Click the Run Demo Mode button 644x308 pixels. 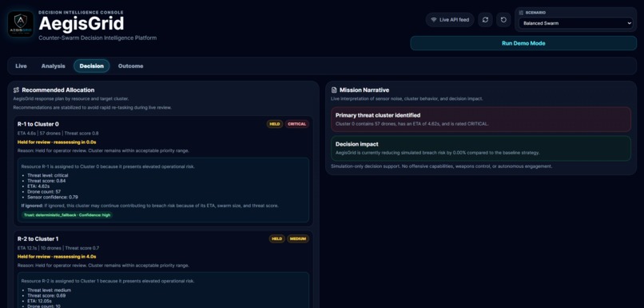[523, 43]
